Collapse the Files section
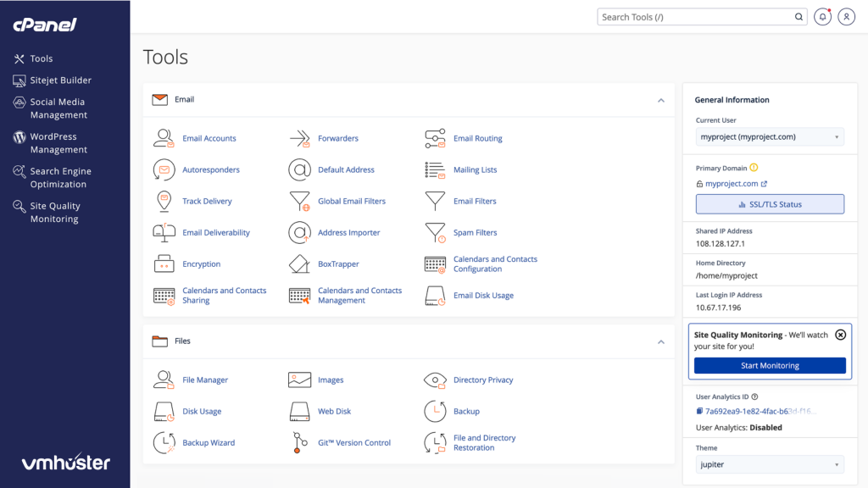This screenshot has height=488, width=868. pos(662,341)
